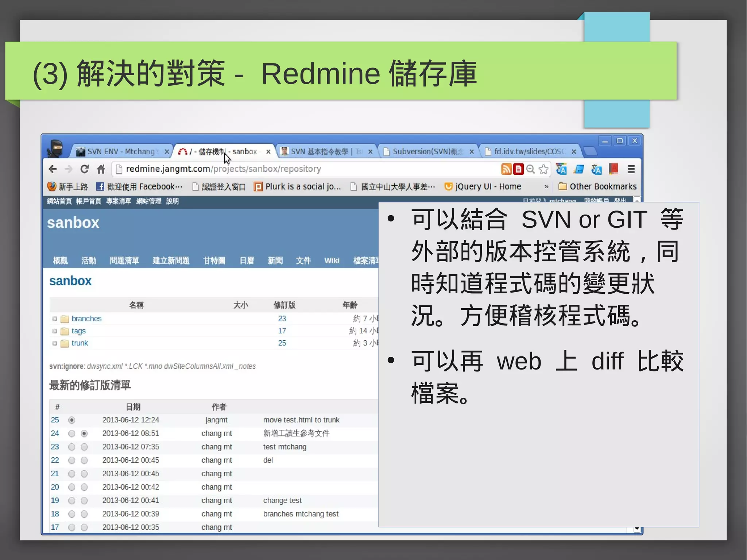This screenshot has width=747, height=560.
Task: Open the Chrome hamburger menu icon
Action: [631, 169]
